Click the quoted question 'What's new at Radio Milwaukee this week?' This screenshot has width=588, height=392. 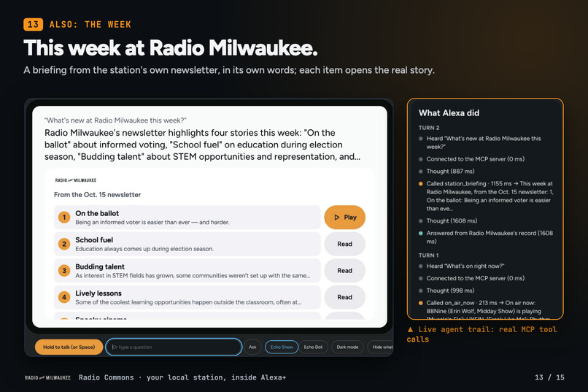tap(115, 120)
